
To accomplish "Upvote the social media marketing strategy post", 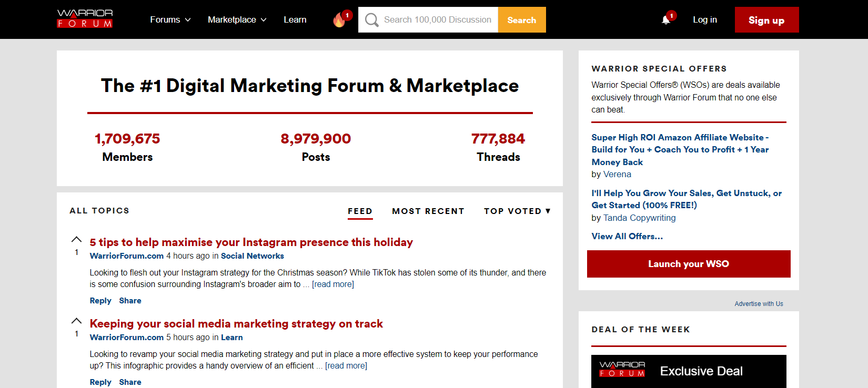I will [x=76, y=321].
